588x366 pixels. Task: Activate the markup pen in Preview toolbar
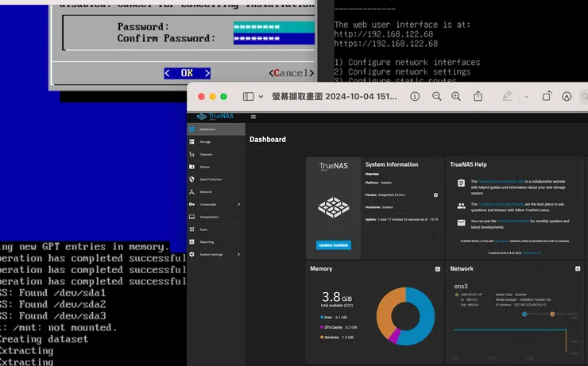(507, 96)
